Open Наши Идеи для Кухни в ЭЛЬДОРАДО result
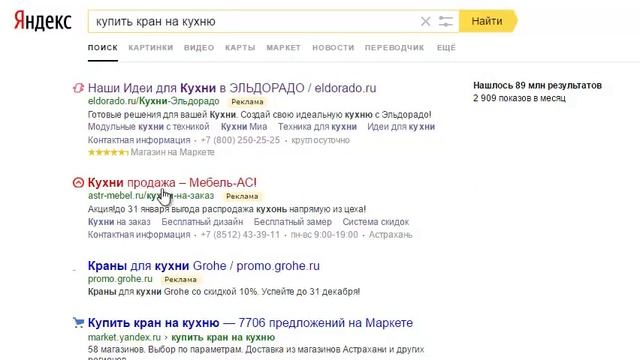 click(x=232, y=88)
